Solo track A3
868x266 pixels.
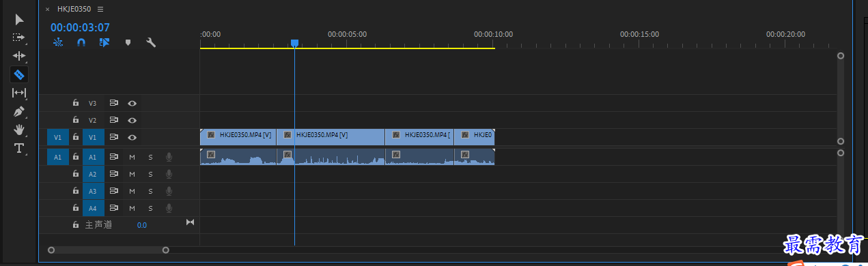coord(150,191)
